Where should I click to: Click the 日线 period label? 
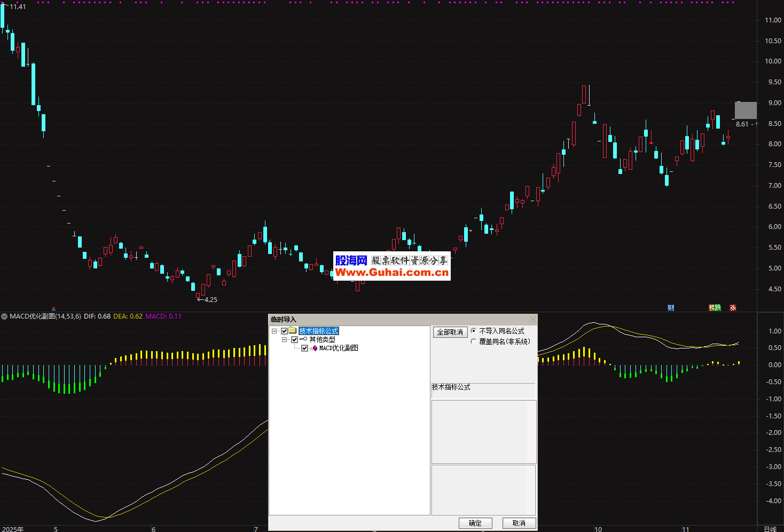point(770,529)
